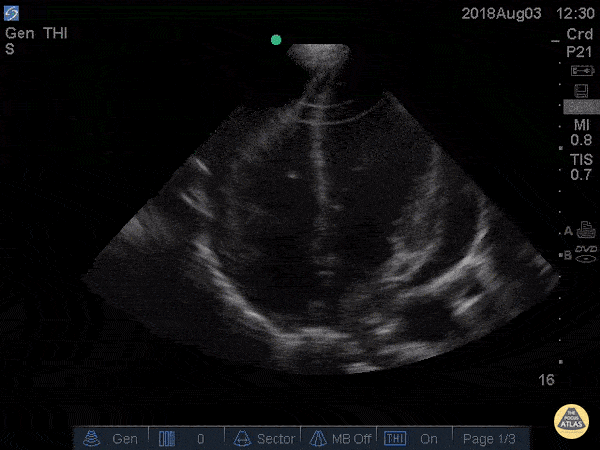
Task: Toggle the MB Off softkey
Action: click(339, 439)
